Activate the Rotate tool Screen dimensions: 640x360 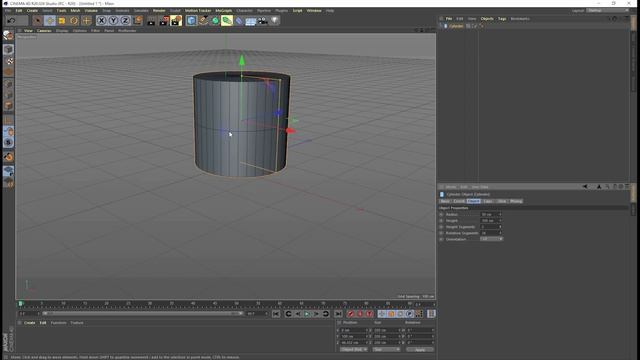coord(74,20)
